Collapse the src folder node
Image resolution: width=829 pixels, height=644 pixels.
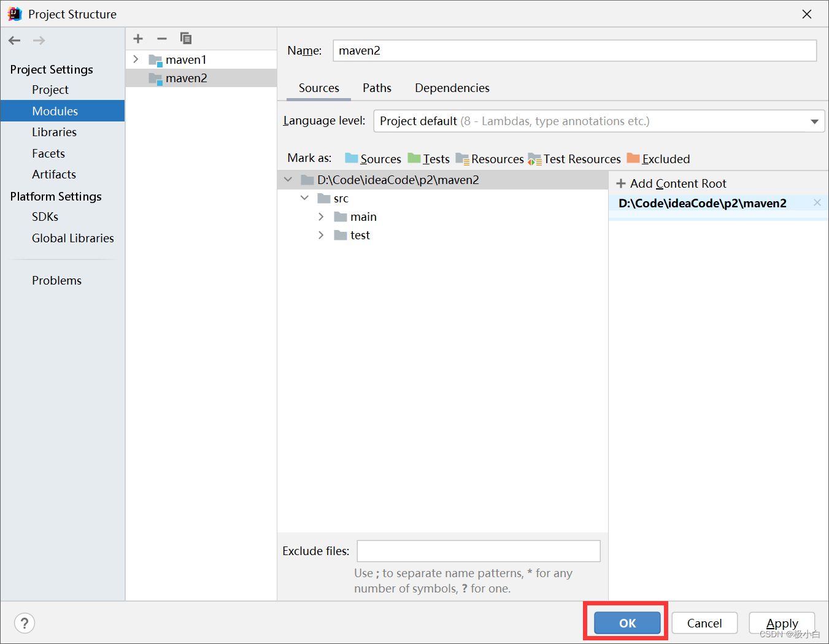click(x=305, y=198)
